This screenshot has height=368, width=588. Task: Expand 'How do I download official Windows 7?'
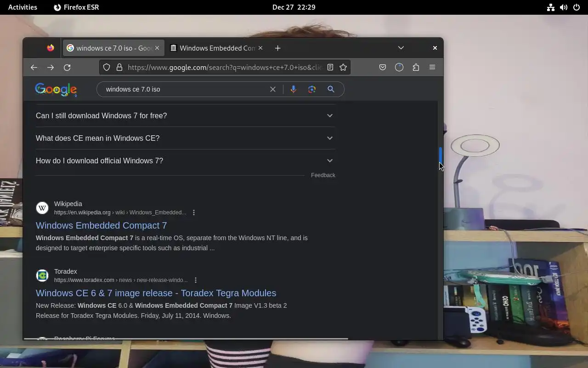[186, 161]
